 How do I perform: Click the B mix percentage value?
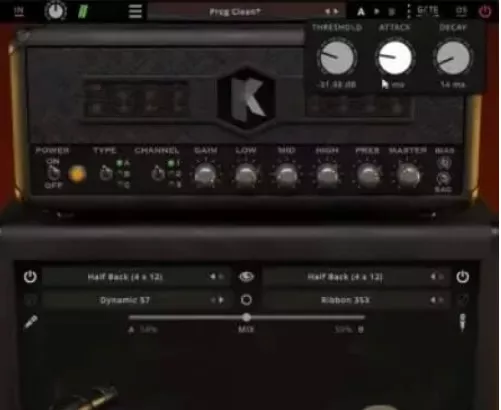343,330
